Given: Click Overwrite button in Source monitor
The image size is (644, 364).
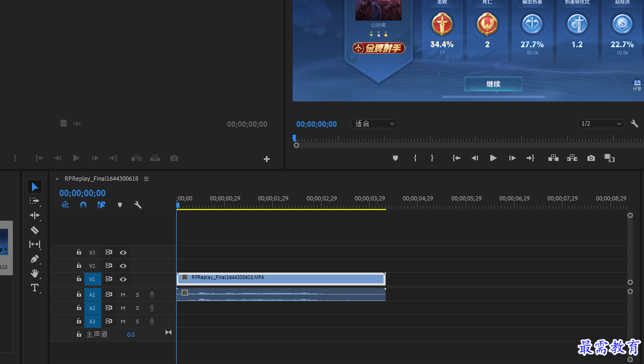Looking at the screenshot, I should [x=155, y=158].
